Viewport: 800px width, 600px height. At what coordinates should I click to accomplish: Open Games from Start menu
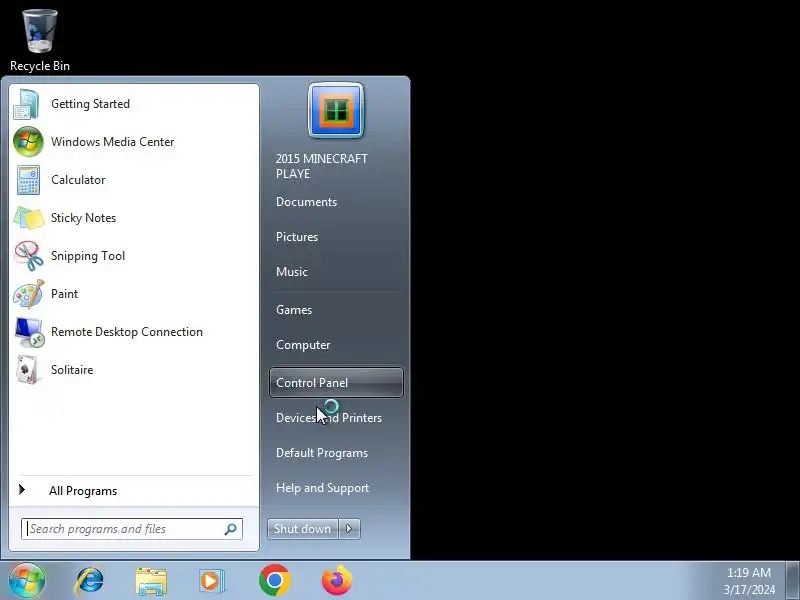(x=294, y=310)
